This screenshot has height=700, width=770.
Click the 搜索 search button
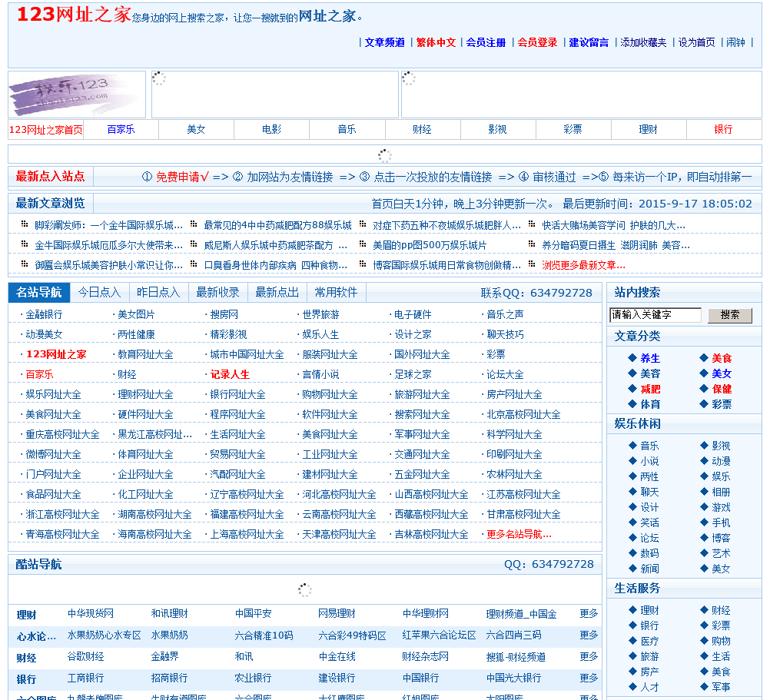tap(730, 315)
